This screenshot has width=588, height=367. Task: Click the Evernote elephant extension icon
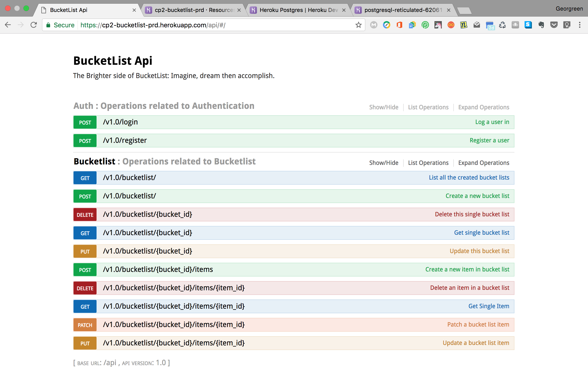pyautogui.click(x=541, y=25)
